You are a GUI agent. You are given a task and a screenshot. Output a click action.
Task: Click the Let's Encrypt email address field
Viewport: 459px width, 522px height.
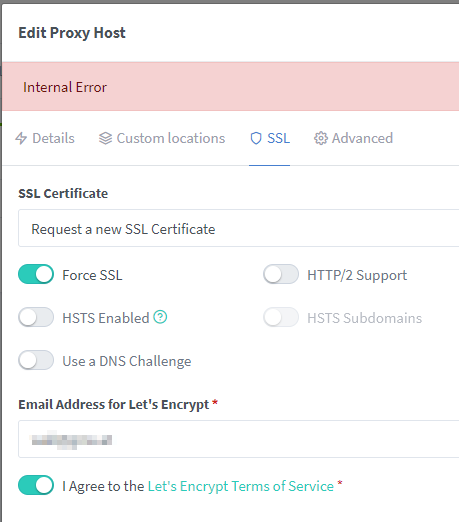tap(239, 439)
